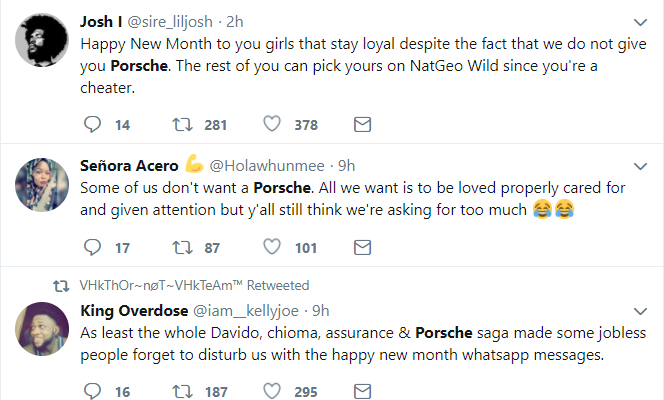Send Josh I's tweet via direct message

point(363,124)
